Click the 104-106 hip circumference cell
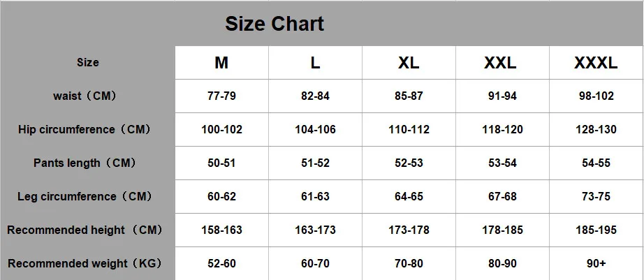This screenshot has height=280, width=644. click(316, 130)
